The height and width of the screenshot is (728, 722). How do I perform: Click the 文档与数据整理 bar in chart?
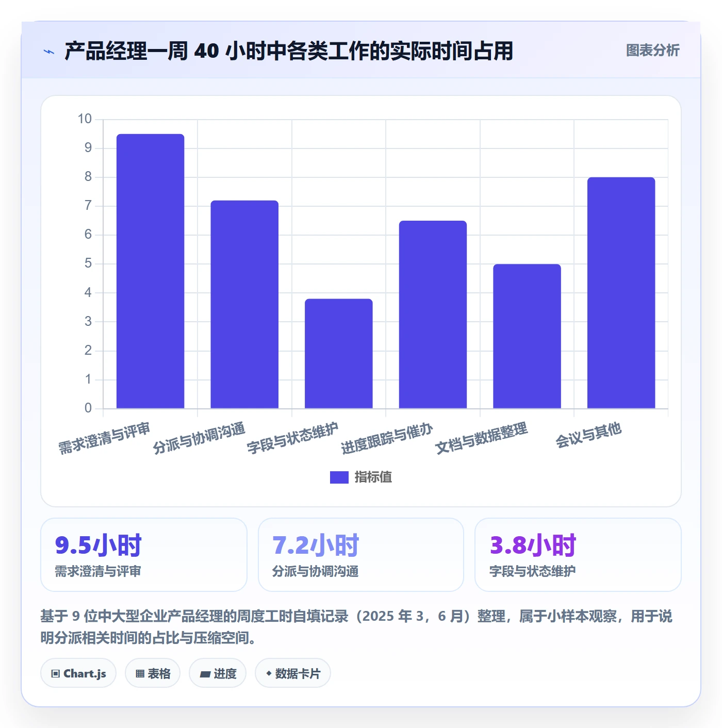click(x=527, y=336)
